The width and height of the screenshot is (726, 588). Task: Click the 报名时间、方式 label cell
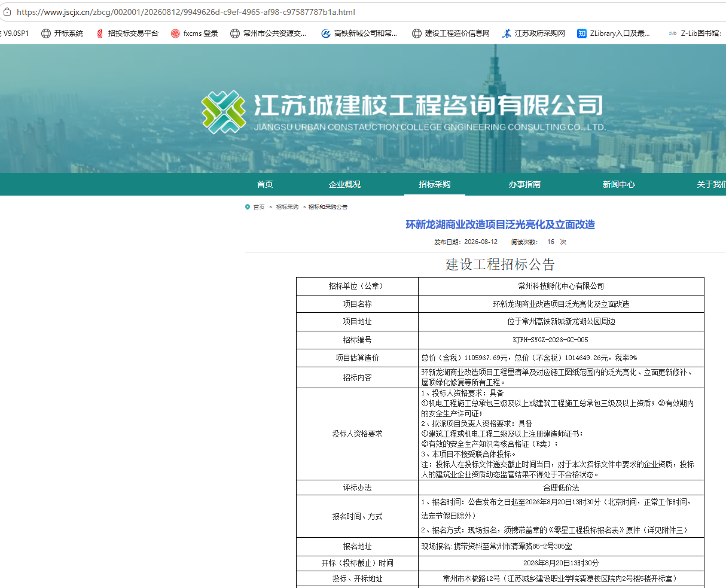357,516
